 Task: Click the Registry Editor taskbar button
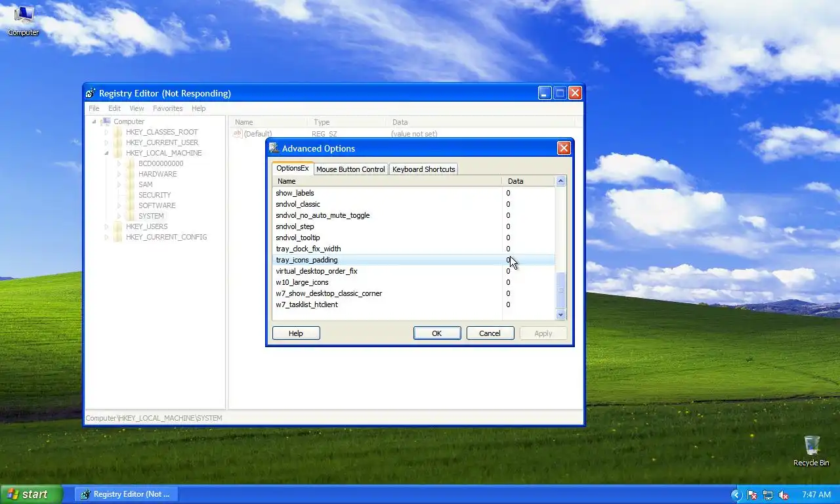pos(126,494)
